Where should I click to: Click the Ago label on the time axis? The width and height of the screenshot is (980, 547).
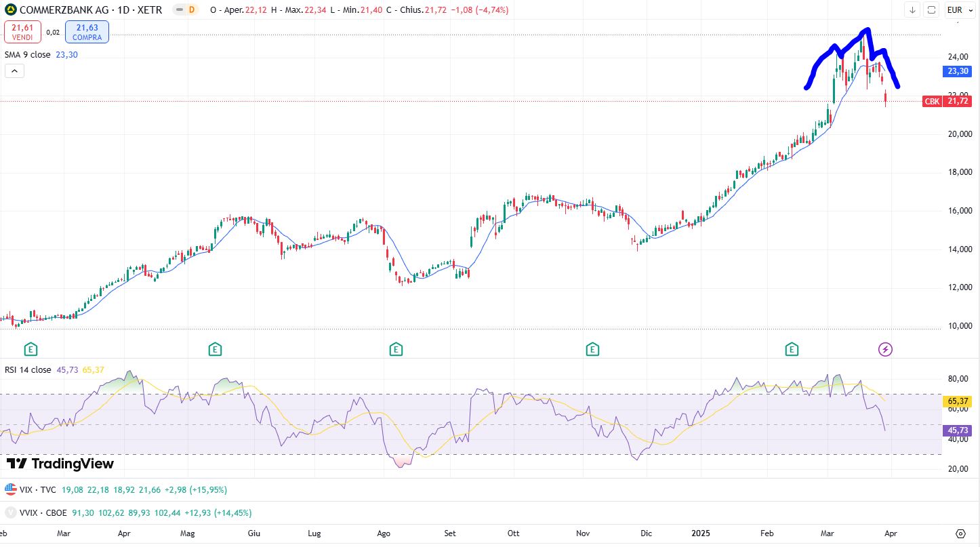(x=384, y=533)
